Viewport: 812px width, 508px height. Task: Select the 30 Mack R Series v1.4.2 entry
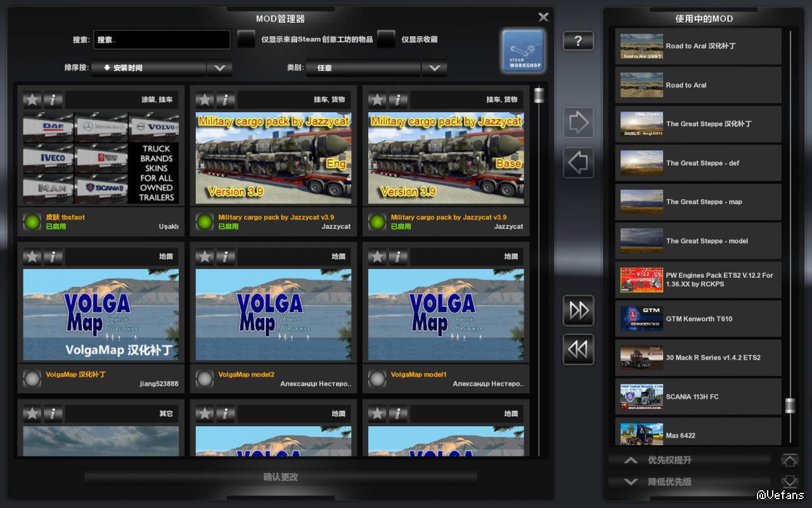tap(699, 358)
